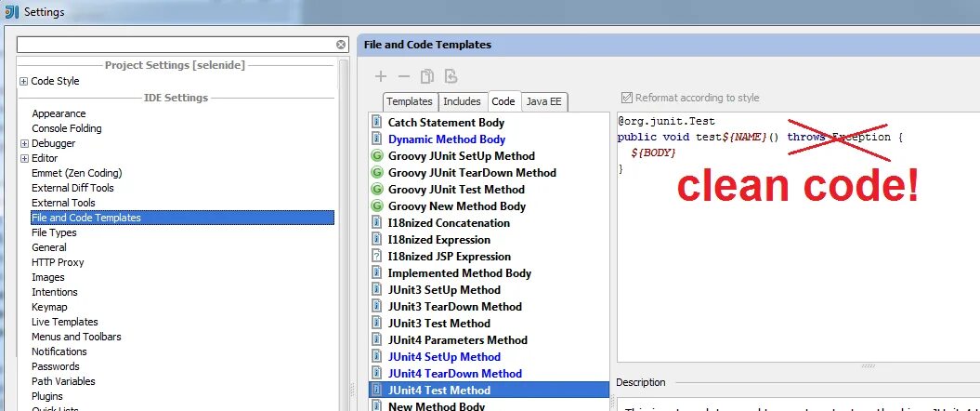Switch to the Includes tab
The width and height of the screenshot is (980, 411).
point(462,101)
